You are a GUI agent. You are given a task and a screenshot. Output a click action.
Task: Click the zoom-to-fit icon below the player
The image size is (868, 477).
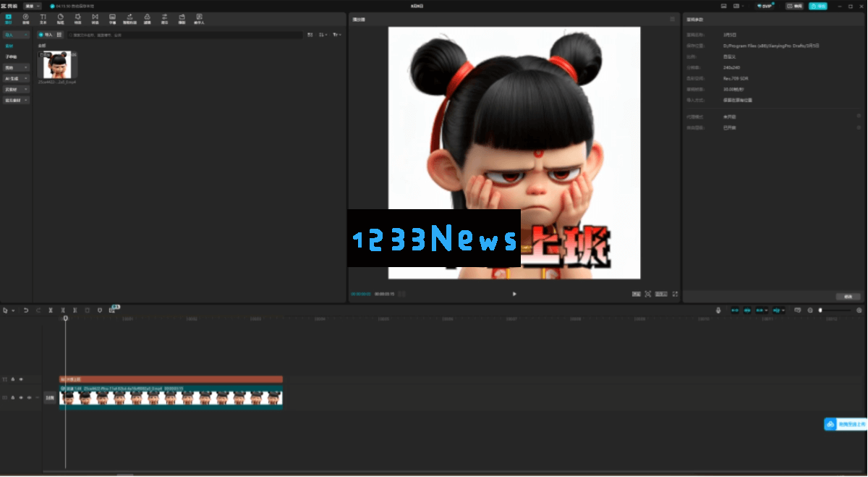tap(648, 294)
